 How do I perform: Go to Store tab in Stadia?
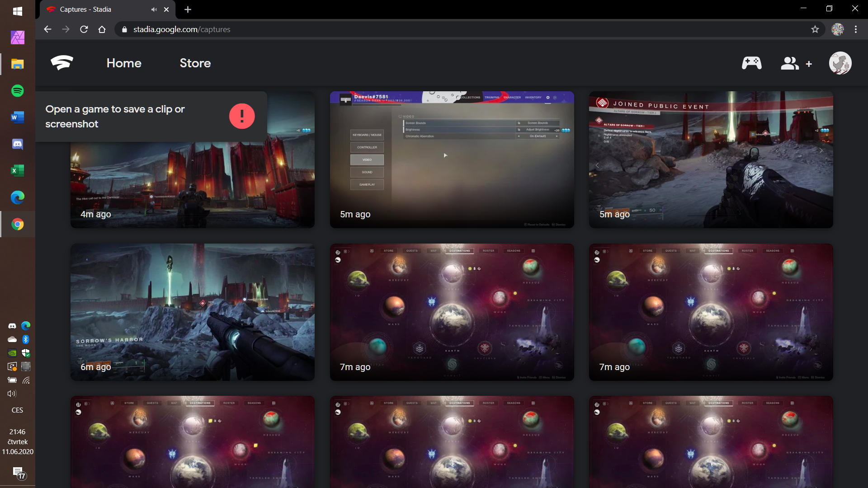[x=195, y=63]
